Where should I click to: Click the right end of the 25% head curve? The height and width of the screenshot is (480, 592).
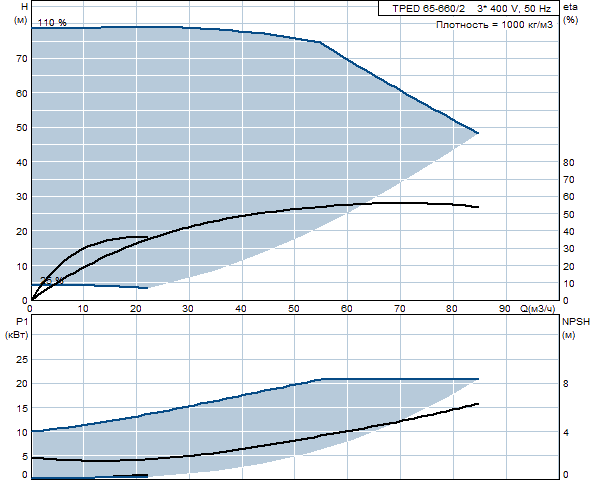coord(148,288)
